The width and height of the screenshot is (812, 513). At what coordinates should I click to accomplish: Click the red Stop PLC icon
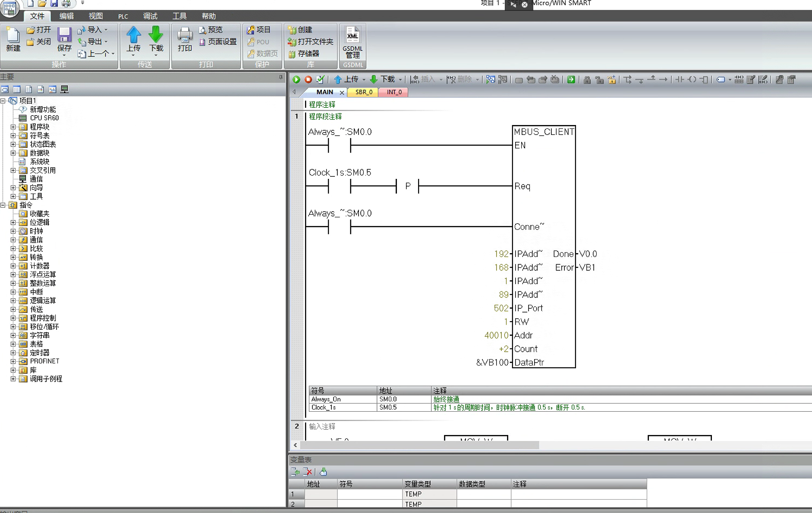point(308,79)
